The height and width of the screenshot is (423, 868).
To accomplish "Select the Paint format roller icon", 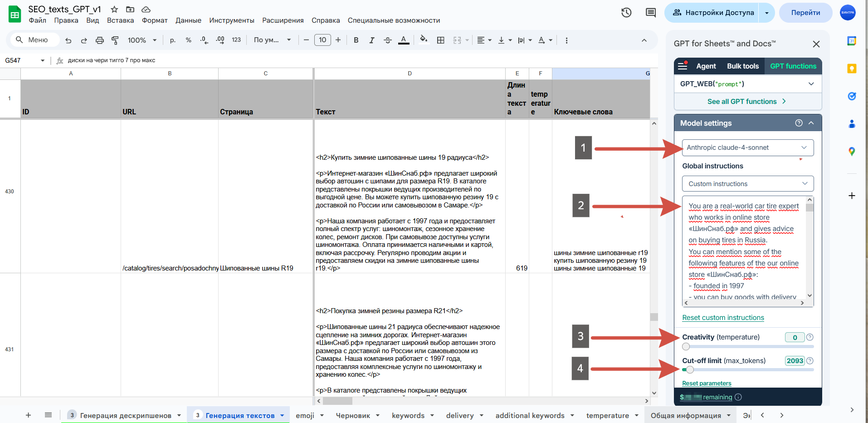I will (115, 40).
